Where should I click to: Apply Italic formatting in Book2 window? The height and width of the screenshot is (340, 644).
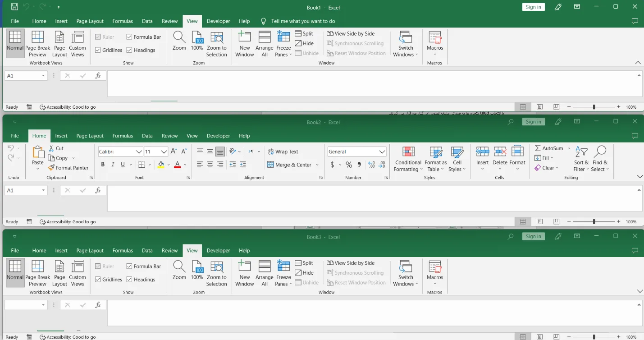[x=113, y=165]
